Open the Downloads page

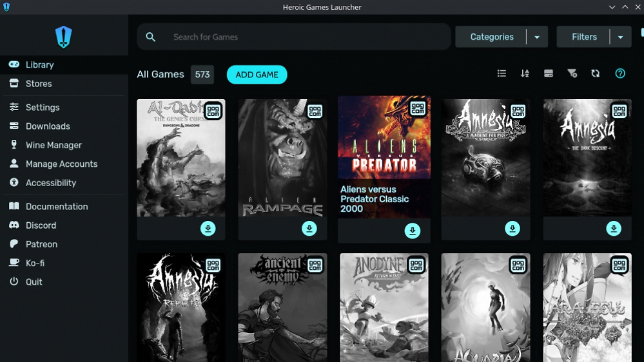tap(64, 126)
